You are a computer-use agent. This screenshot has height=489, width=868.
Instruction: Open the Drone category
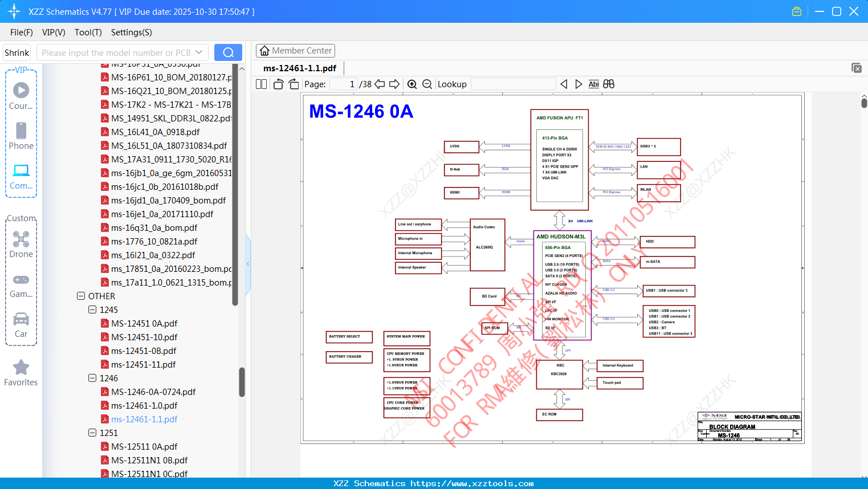point(21,244)
